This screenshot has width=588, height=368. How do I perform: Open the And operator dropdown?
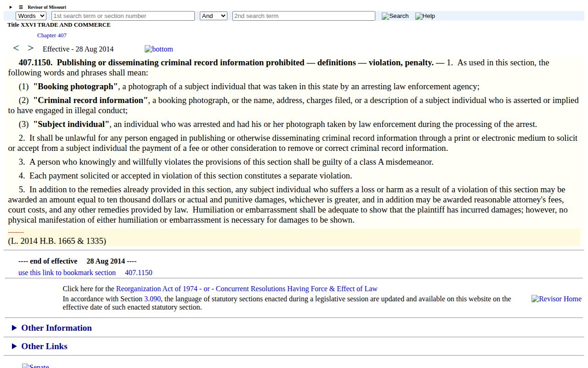click(214, 16)
